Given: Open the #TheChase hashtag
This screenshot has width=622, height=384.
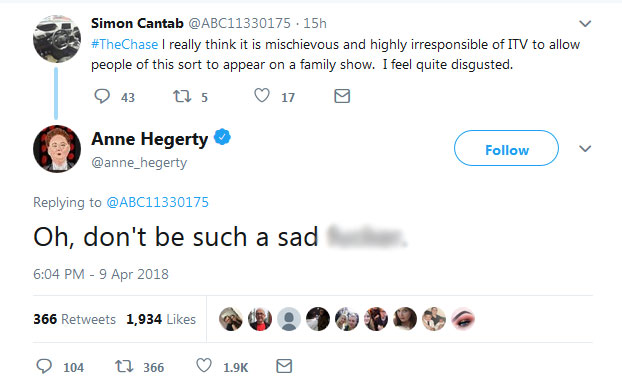Looking at the screenshot, I should [125, 44].
